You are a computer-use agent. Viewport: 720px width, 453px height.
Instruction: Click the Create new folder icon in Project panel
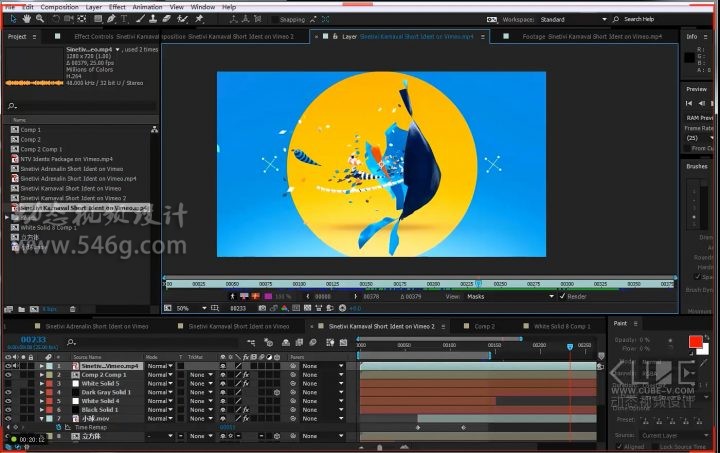pyautogui.click(x=22, y=309)
